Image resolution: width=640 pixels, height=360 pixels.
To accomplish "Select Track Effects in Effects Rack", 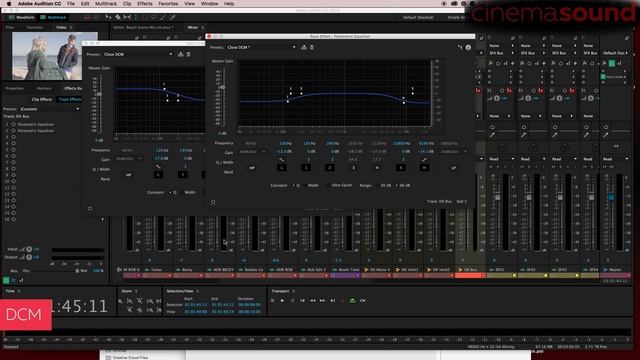I will 69,99.
